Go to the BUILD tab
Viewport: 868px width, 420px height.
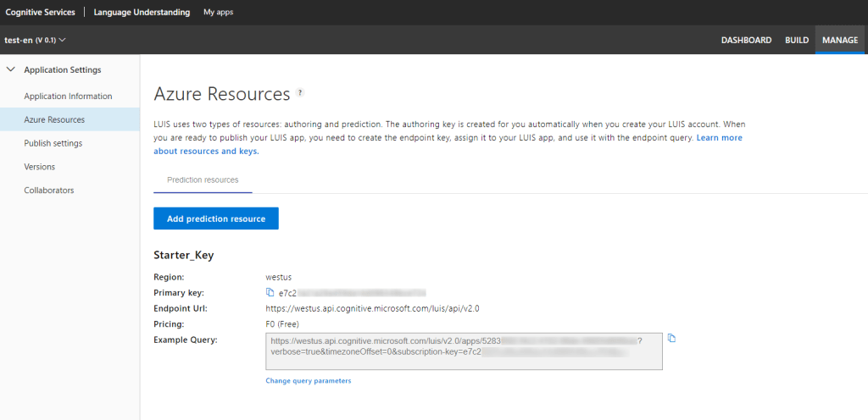[x=796, y=40]
